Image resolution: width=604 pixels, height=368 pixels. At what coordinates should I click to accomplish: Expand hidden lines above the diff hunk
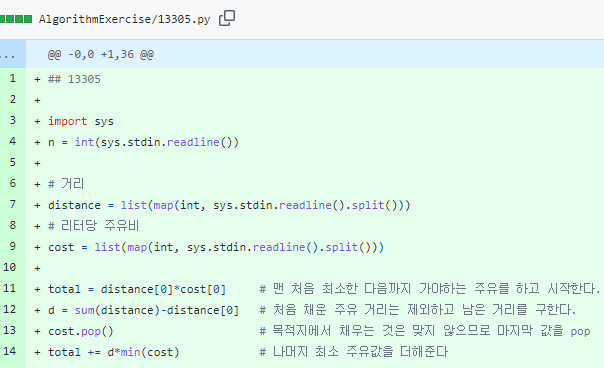13,54
